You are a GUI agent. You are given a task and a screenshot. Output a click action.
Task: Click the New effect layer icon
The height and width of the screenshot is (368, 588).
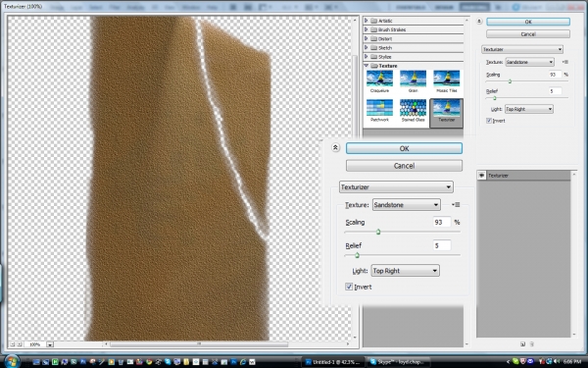click(x=522, y=344)
